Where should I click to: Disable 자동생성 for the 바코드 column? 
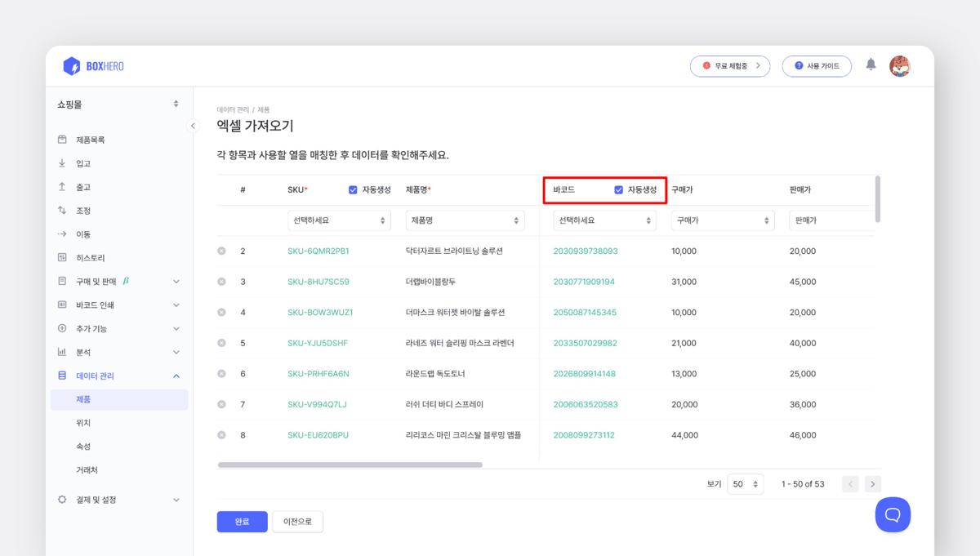618,191
